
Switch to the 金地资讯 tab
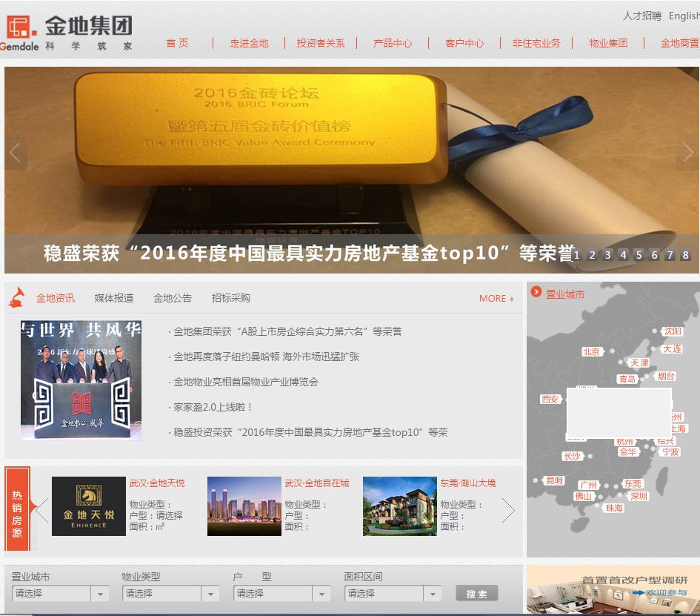click(x=56, y=298)
